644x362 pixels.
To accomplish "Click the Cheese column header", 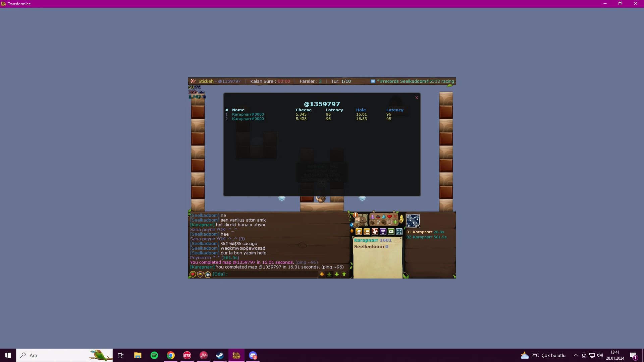I will 304,110.
